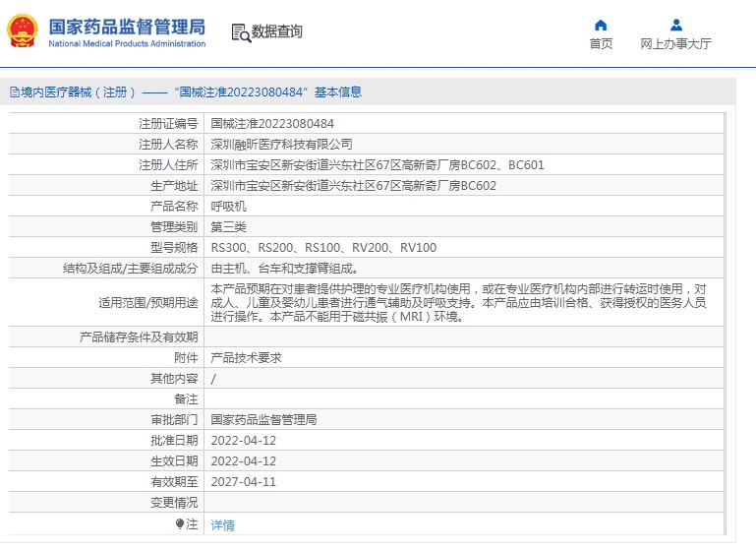The height and width of the screenshot is (550, 756).
Task: Click the 网上办事大厅 user icon
Action: click(x=676, y=25)
